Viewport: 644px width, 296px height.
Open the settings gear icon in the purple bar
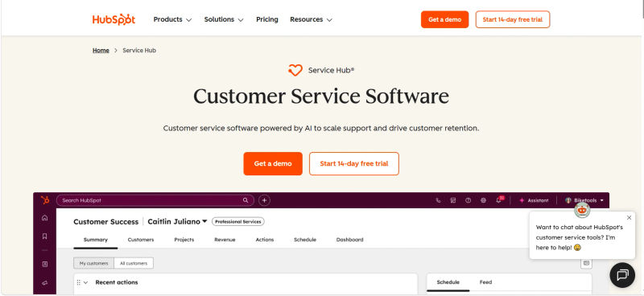tap(483, 200)
